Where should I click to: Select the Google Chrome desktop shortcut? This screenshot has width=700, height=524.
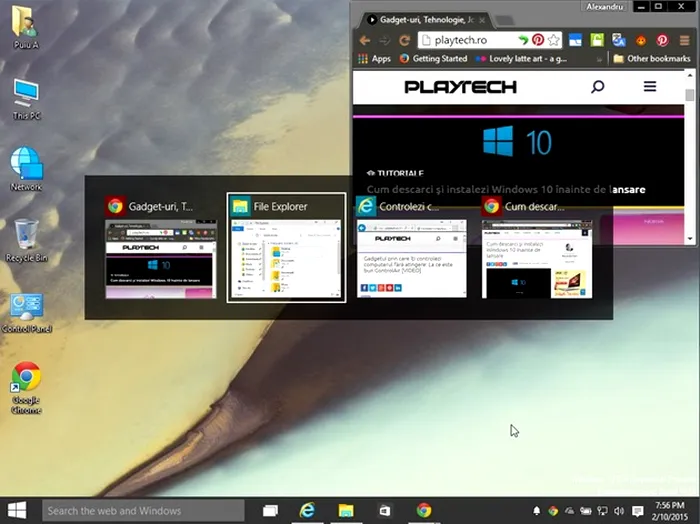[26, 387]
